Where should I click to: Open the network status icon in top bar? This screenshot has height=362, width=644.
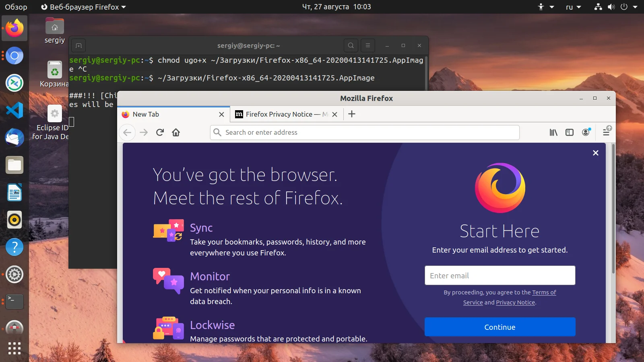[x=598, y=7]
